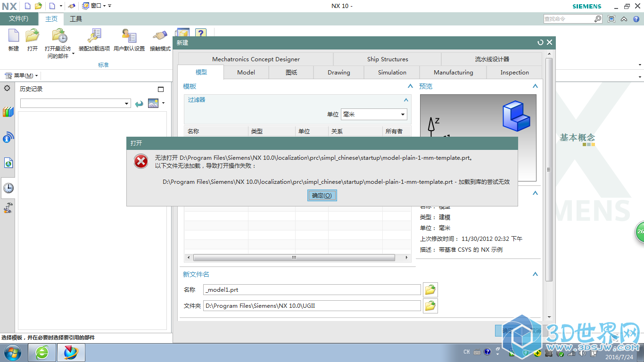The height and width of the screenshot is (362, 644).
Task: Select the Manufacturing tab
Action: click(454, 72)
